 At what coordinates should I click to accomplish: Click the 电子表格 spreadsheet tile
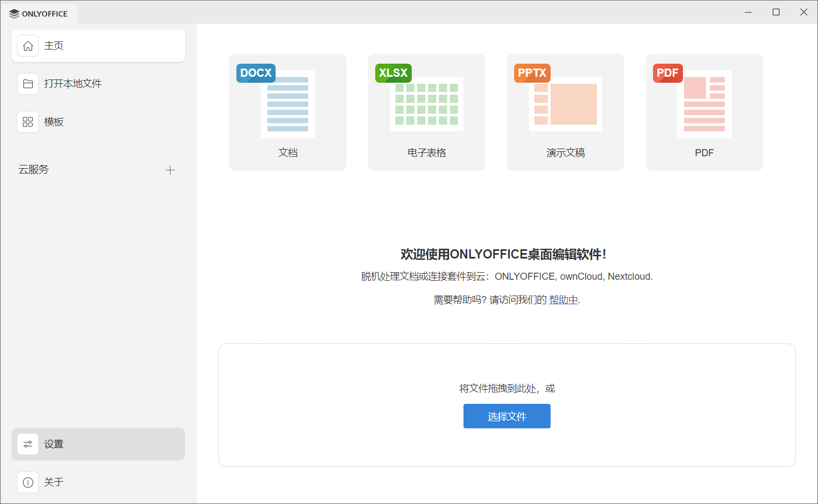click(426, 112)
